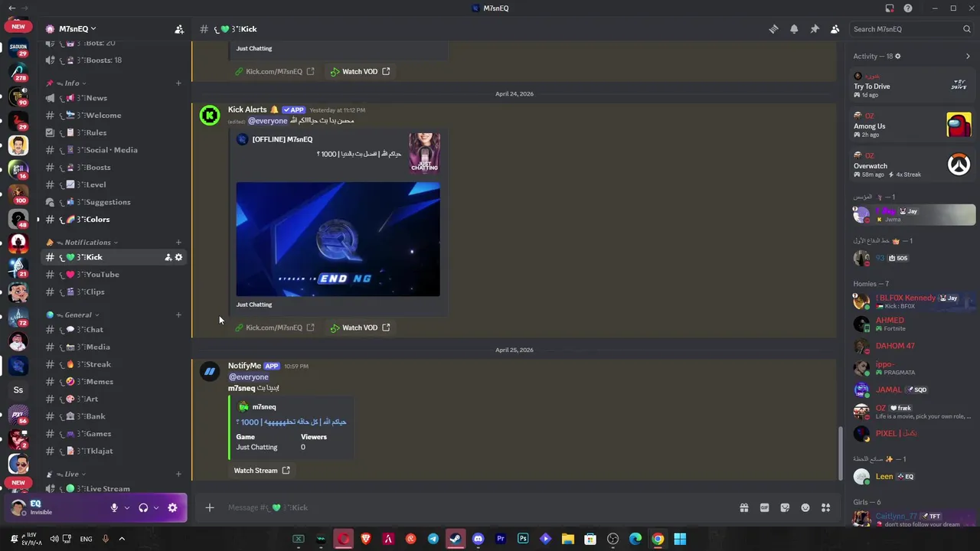Open the Welcome channel
Image resolution: width=980 pixels, height=551 pixels.
(115, 116)
